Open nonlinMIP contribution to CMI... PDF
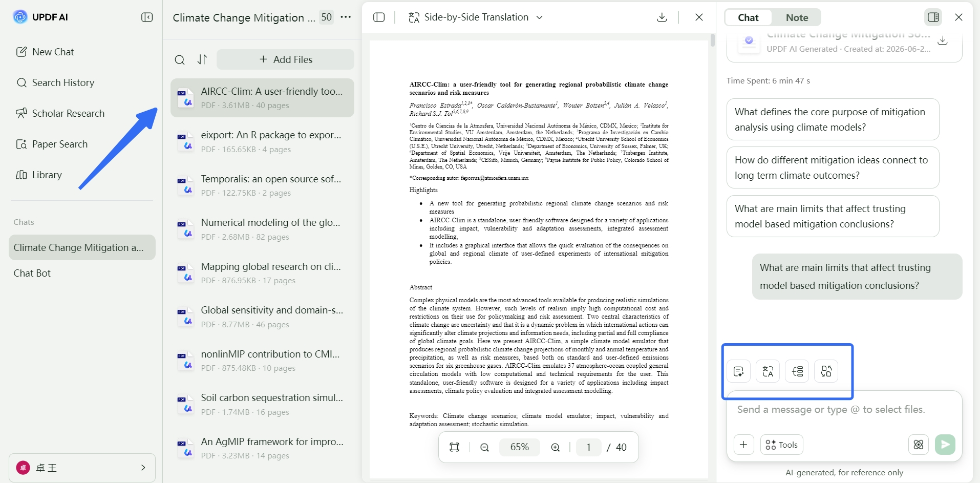 [262, 361]
